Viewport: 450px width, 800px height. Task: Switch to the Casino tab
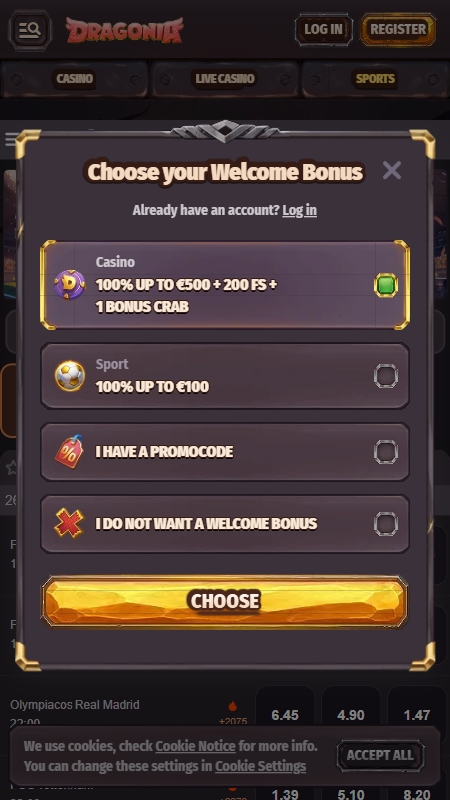click(x=74, y=79)
